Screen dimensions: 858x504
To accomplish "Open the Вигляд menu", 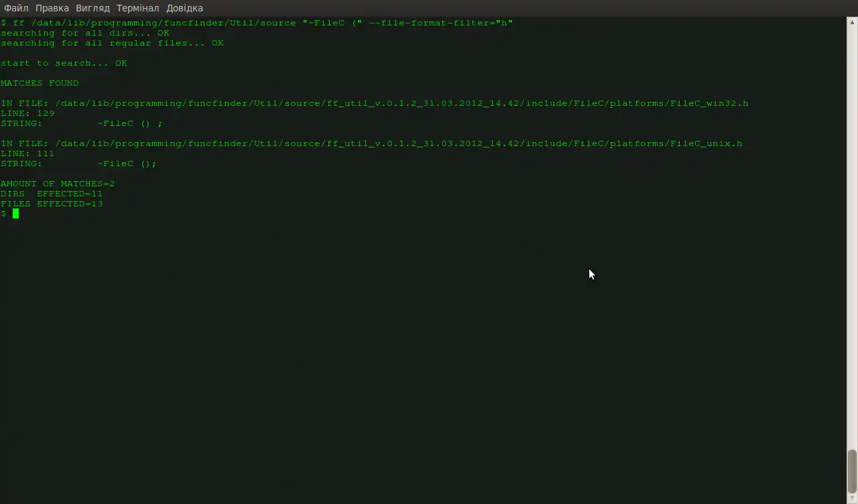I will tap(93, 8).
